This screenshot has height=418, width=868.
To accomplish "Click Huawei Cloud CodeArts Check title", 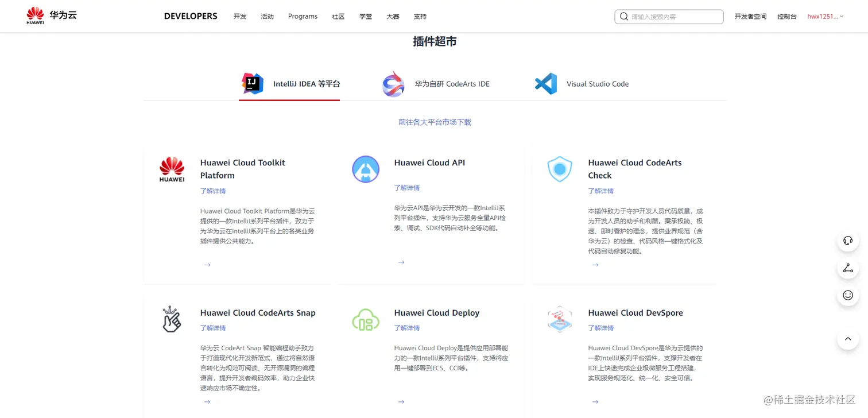I will [635, 169].
